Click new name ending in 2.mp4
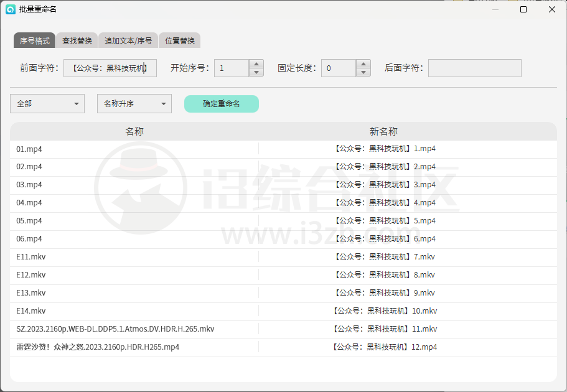This screenshot has width=567, height=392. (x=384, y=167)
